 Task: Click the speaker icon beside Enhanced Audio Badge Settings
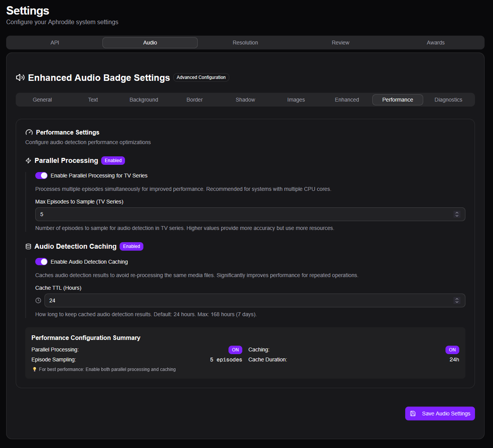pos(20,78)
